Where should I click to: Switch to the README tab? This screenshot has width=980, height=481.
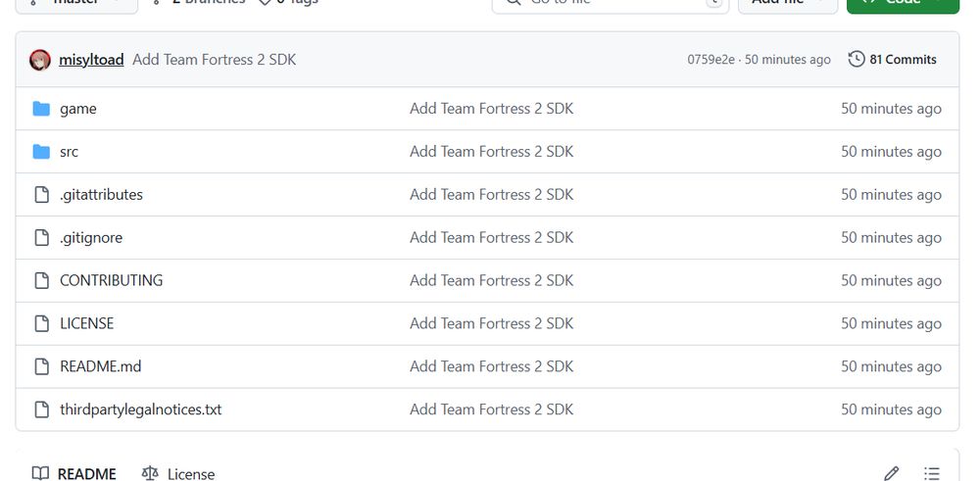click(x=73, y=474)
